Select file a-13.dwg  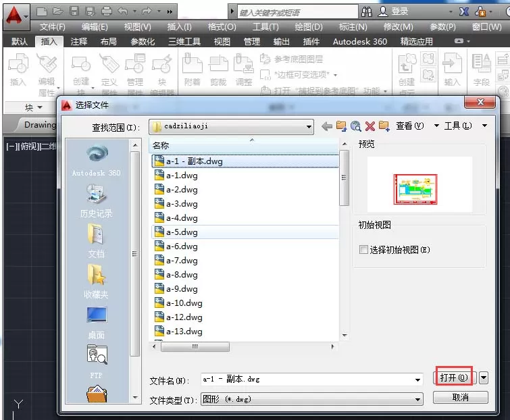pyautogui.click(x=245, y=332)
